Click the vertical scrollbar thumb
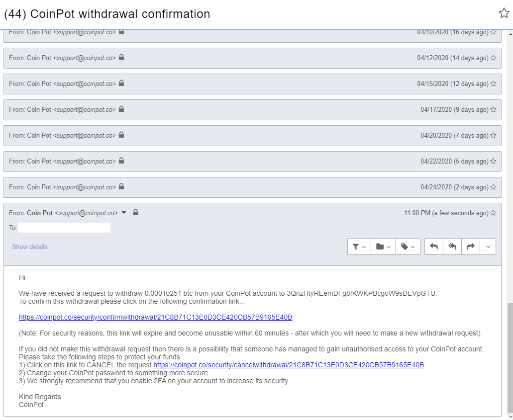Viewport: 513px width, 420px height. coord(510,359)
